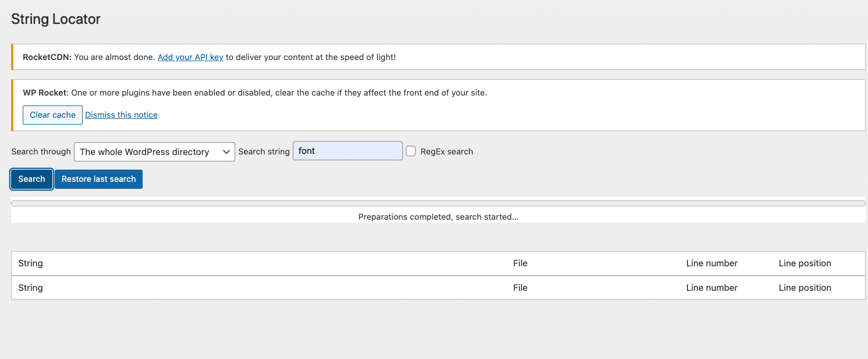Click the Line number column header
This screenshot has height=359, width=868.
711,263
